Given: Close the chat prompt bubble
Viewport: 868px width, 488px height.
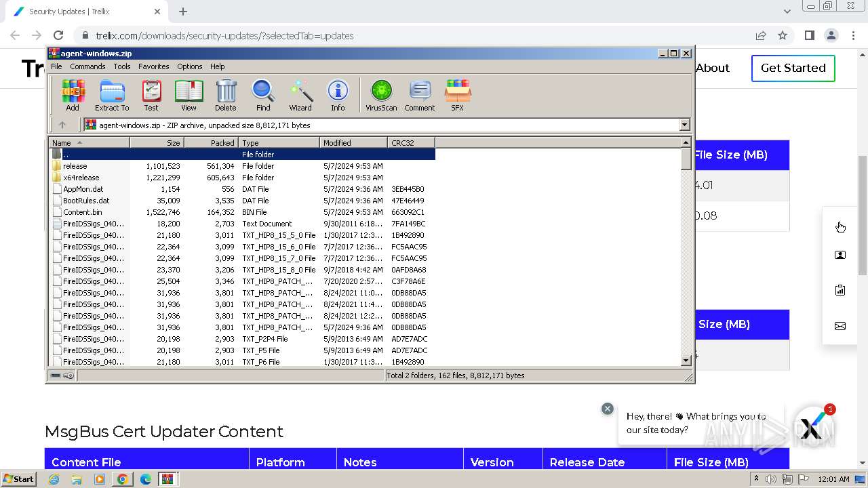Looking at the screenshot, I should [x=608, y=409].
